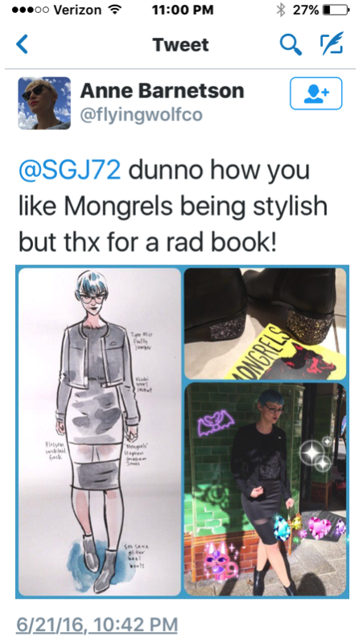
Task: Tap the Tweet header title
Action: [x=180, y=44]
